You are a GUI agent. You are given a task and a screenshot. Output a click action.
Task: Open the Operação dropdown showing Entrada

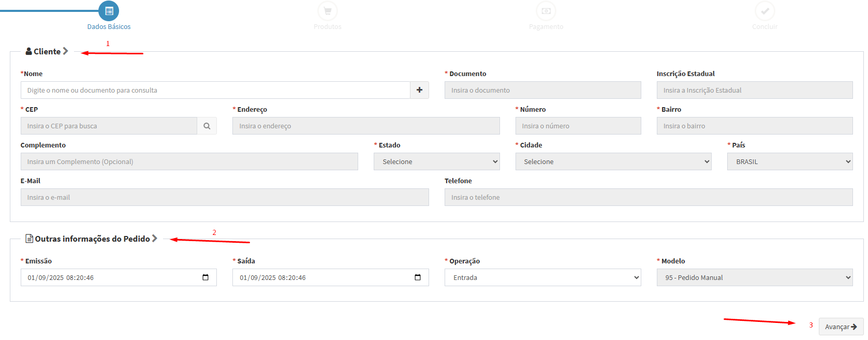coord(542,277)
